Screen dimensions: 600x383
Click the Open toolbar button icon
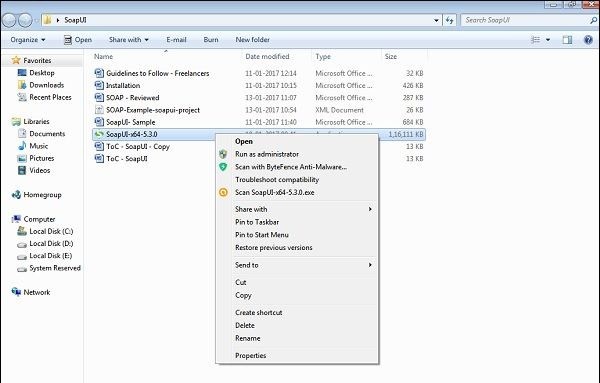(68, 40)
